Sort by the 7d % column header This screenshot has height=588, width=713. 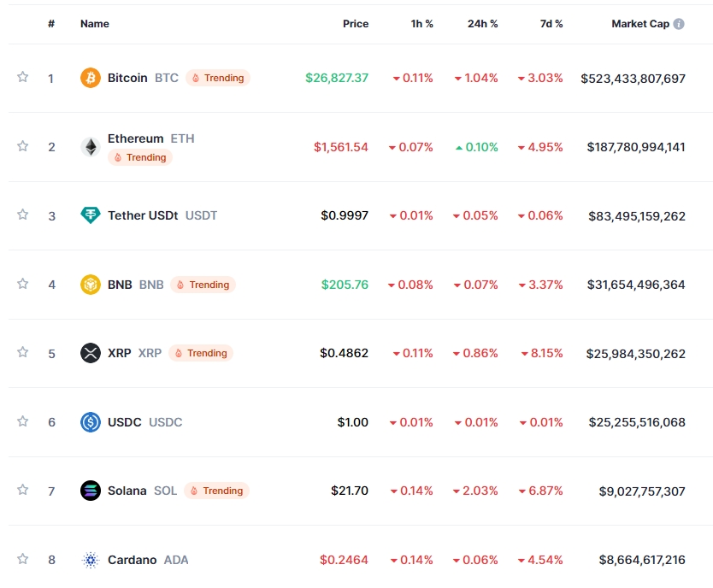tap(551, 24)
